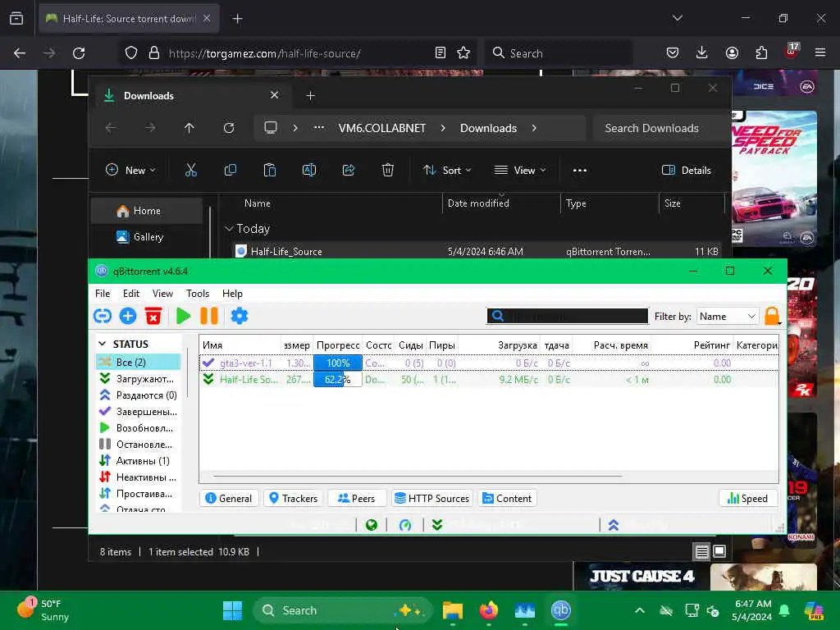Open qBittorrent Tools menu
Viewport: 840px width, 630px height.
point(198,294)
